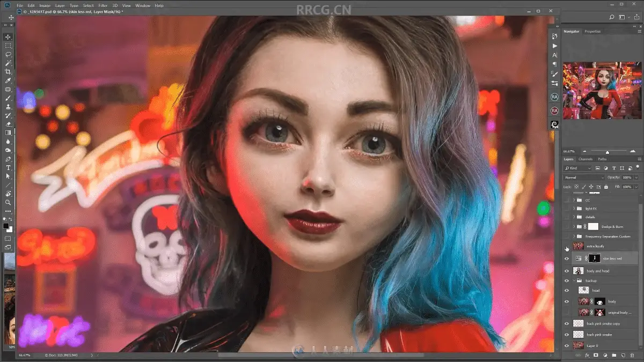Click the Fill percentage field
The image size is (644, 362).
pos(627,187)
